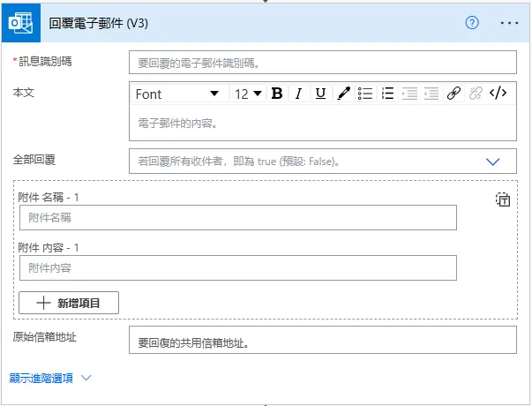532x406 pixels.
Task: Toggle italic formatting in the body editor
Action: pos(299,93)
